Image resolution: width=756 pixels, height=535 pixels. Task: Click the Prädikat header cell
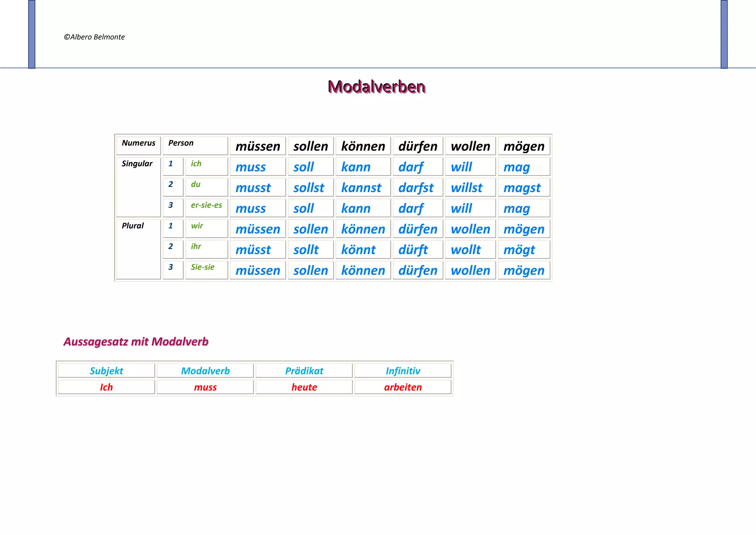click(304, 371)
